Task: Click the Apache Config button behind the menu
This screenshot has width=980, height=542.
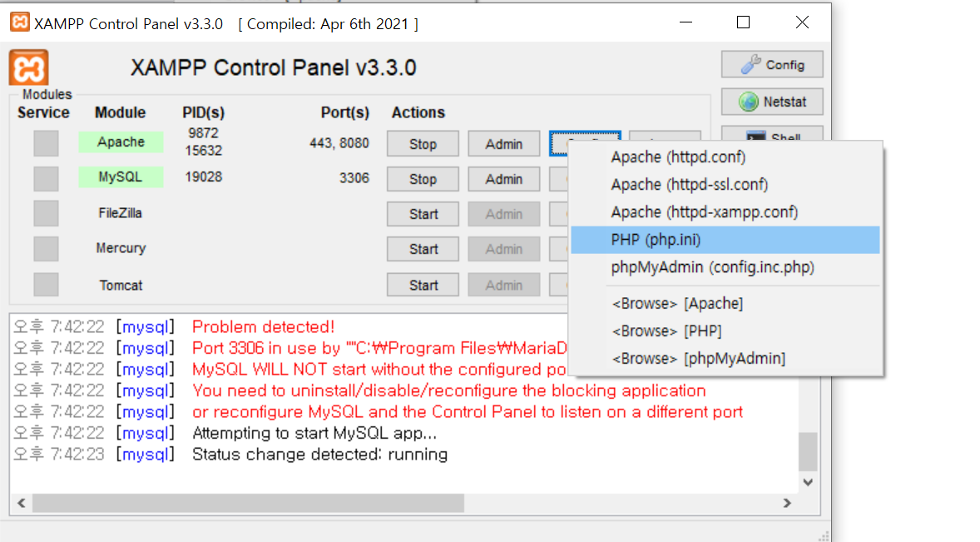Action: 585,136
